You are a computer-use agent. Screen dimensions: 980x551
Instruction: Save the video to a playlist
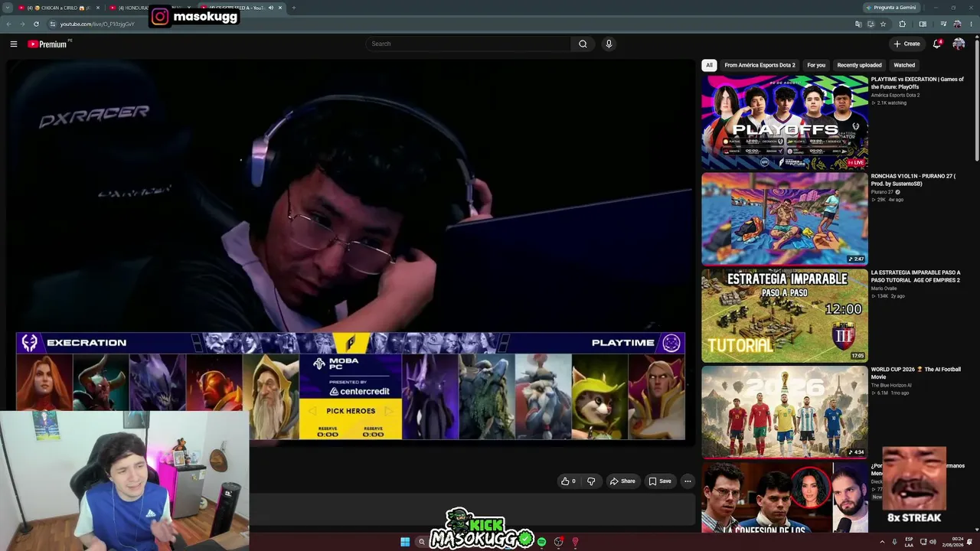660,481
